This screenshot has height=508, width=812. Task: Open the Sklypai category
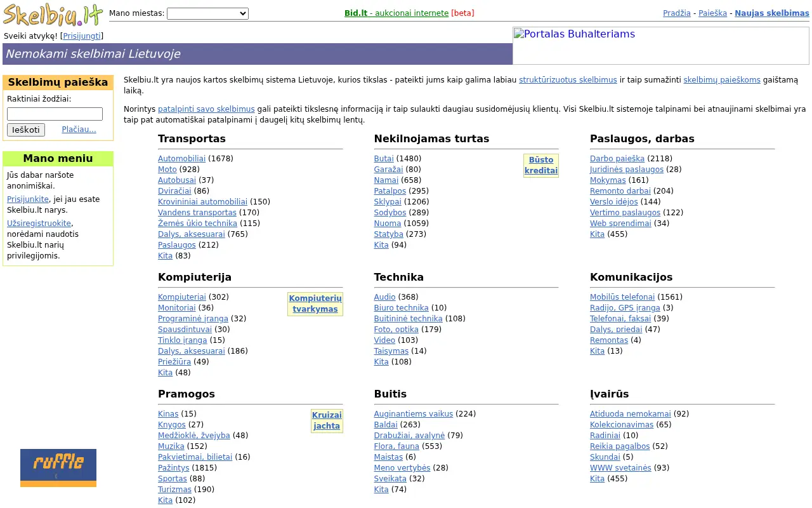(388, 202)
